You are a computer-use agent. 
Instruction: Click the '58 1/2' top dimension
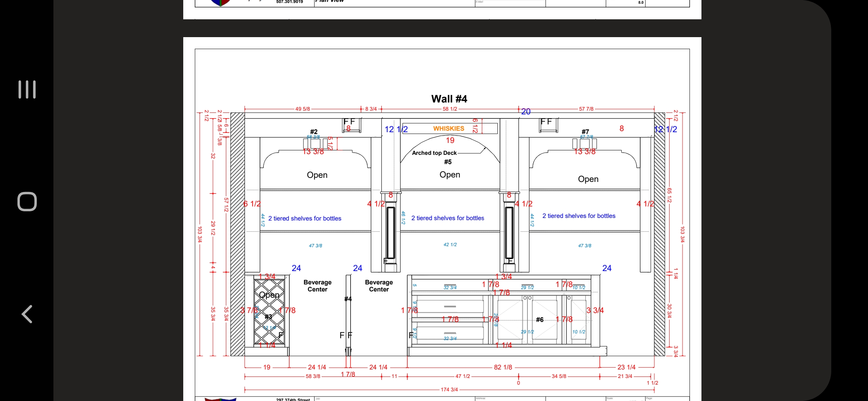coord(450,109)
